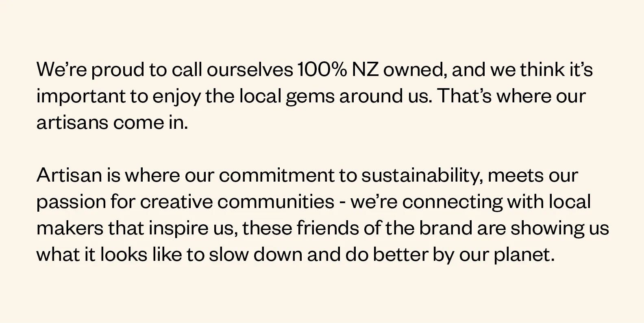Click the word "friends"

(x=328, y=228)
